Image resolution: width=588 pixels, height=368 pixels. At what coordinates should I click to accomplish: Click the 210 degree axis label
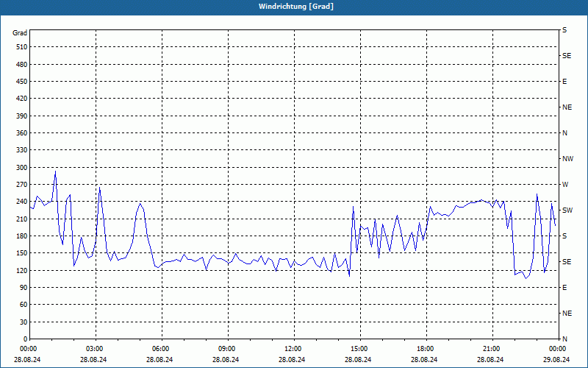point(22,219)
